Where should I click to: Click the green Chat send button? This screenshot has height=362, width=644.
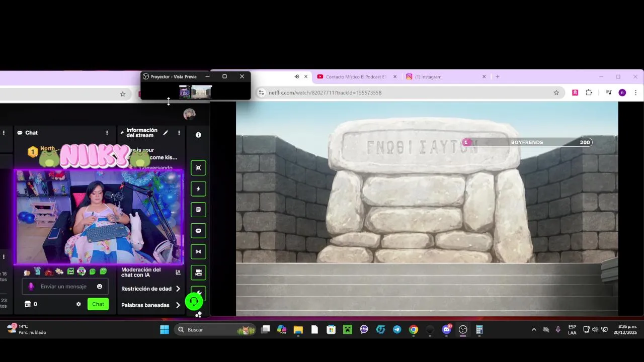pyautogui.click(x=98, y=304)
